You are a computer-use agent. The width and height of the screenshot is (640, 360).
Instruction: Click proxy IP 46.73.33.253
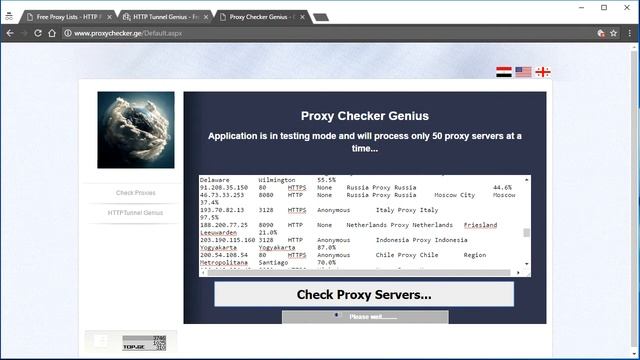click(x=222, y=195)
